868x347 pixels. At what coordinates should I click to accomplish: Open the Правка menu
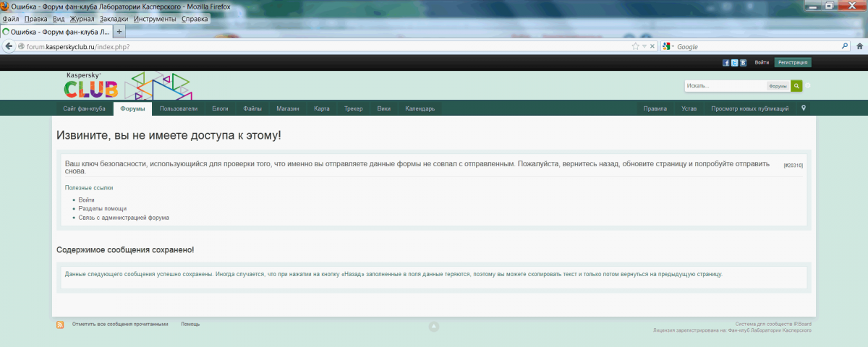[35, 19]
